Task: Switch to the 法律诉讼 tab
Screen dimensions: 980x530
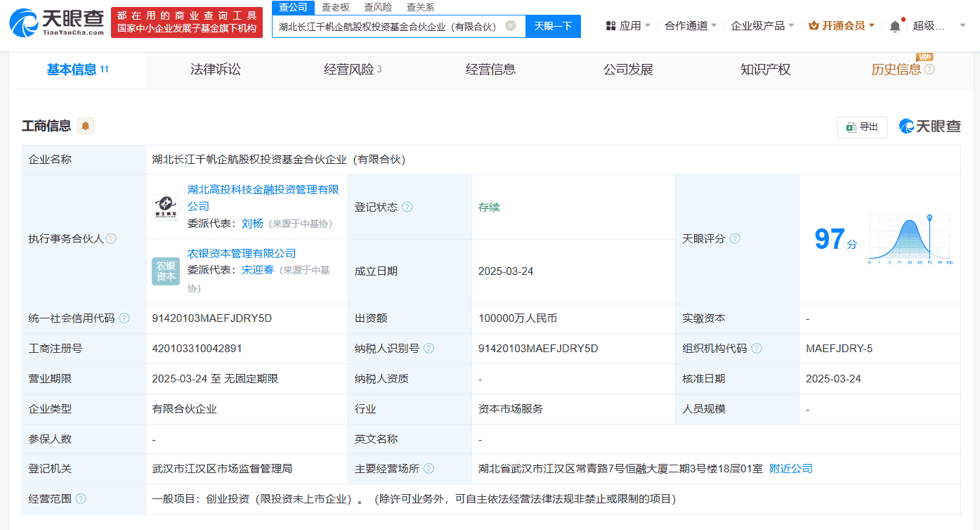Action: pyautogui.click(x=215, y=69)
